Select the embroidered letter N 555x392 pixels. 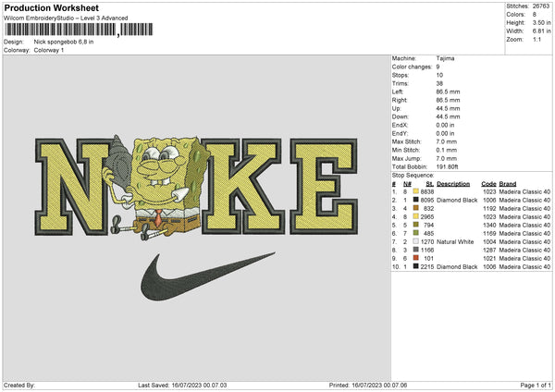[x=72, y=187]
